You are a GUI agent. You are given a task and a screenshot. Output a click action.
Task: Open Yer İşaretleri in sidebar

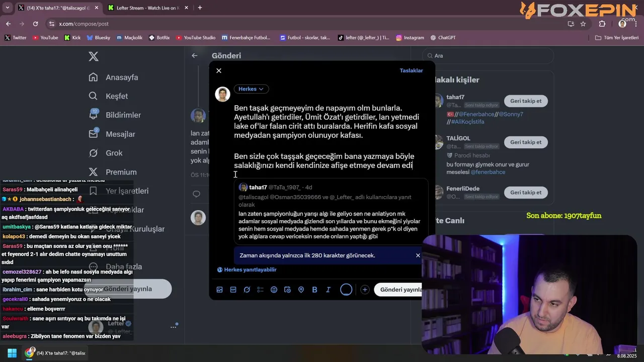click(119, 191)
